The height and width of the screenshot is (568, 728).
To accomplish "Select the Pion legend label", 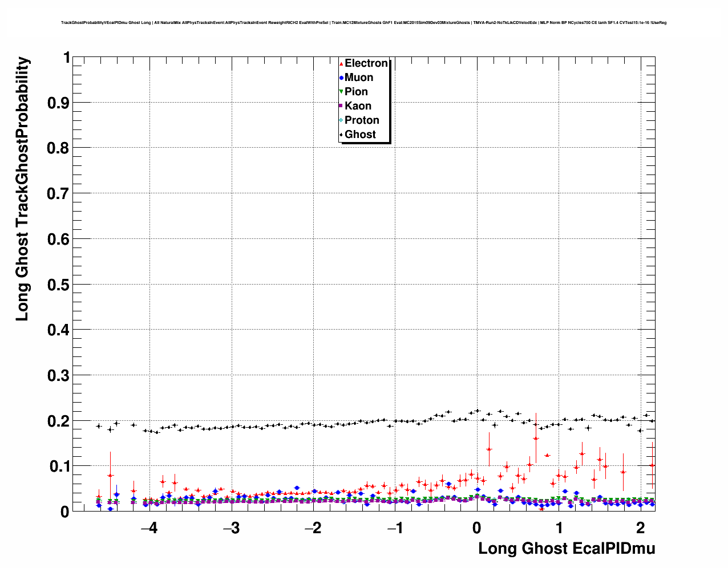I will pyautogui.click(x=356, y=92).
